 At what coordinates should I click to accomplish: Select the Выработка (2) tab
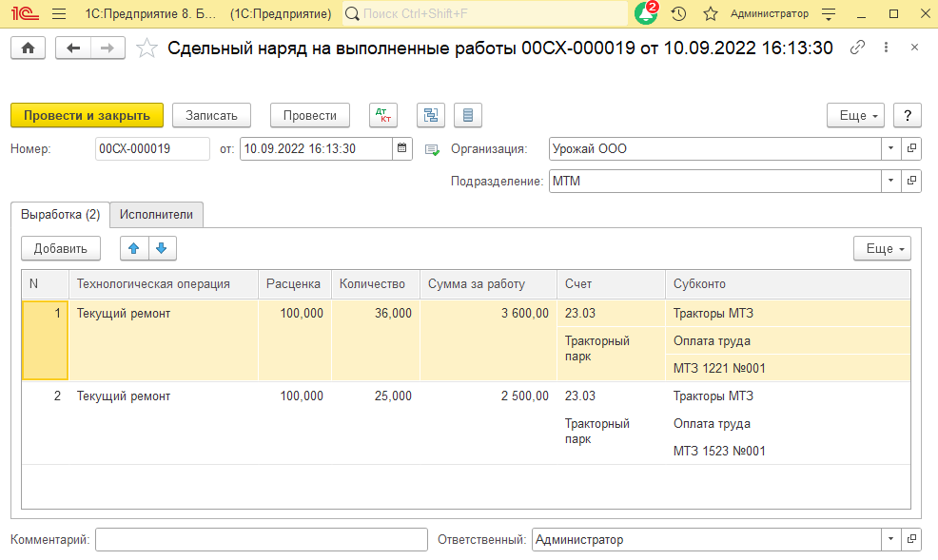(60, 215)
